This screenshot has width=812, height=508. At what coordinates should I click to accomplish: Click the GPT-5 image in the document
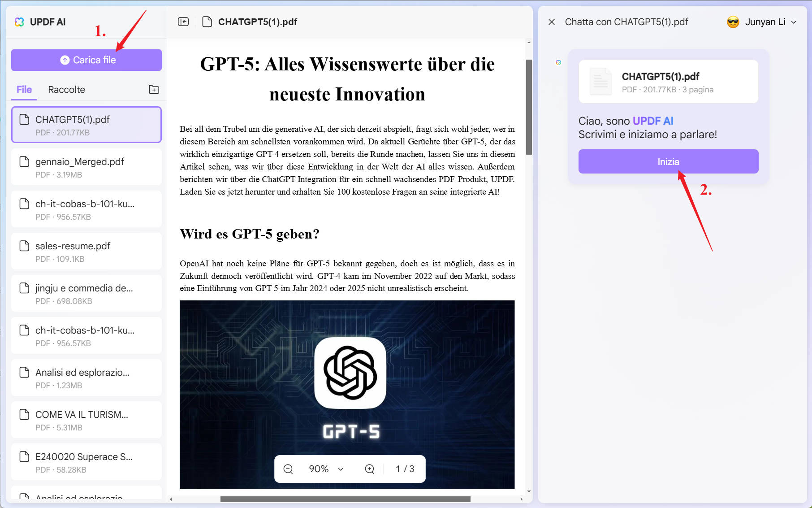[347, 395]
